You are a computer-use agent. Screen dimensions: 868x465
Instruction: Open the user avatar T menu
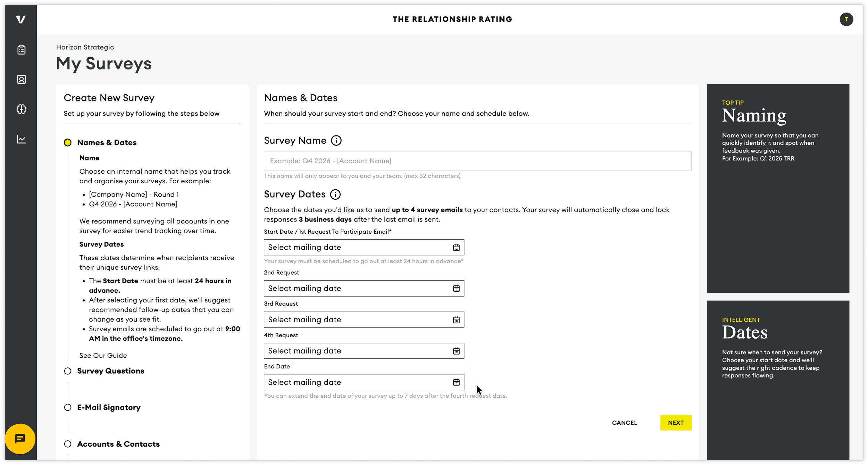pos(846,19)
